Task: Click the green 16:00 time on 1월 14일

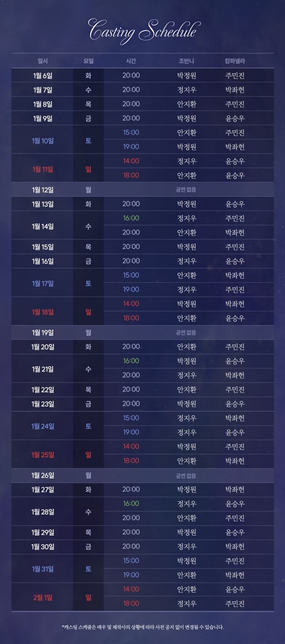Action: point(131,218)
